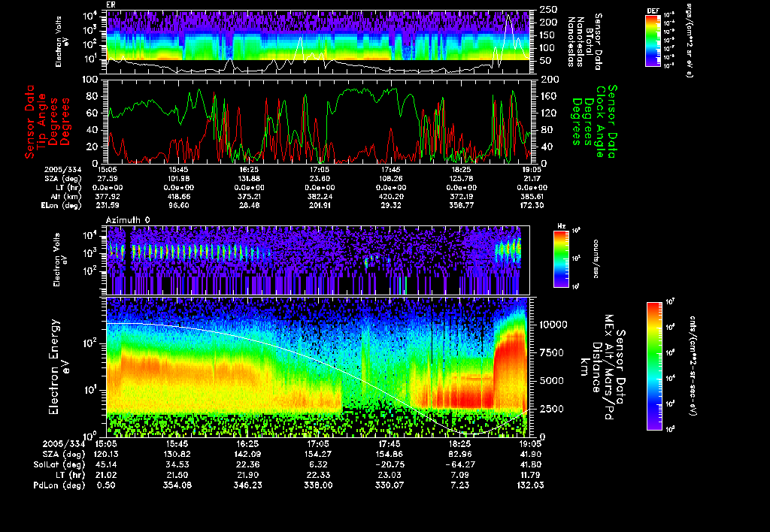Image resolution: width=770 pixels, height=532 pixels.
Task: Click the ELon value '201.91'
Action: click(x=320, y=206)
